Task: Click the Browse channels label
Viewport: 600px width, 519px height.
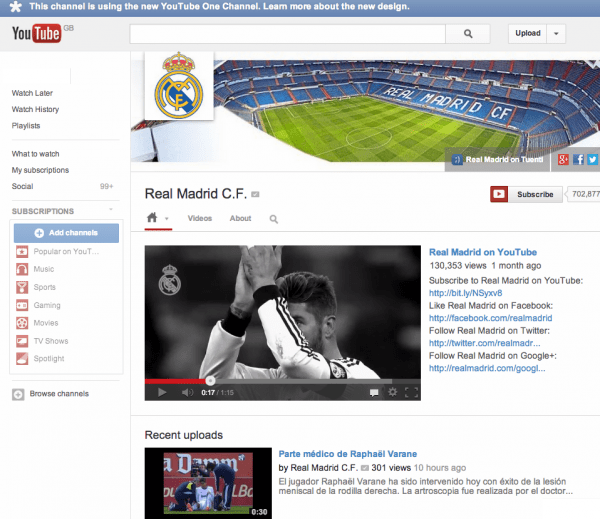Action: click(x=59, y=394)
